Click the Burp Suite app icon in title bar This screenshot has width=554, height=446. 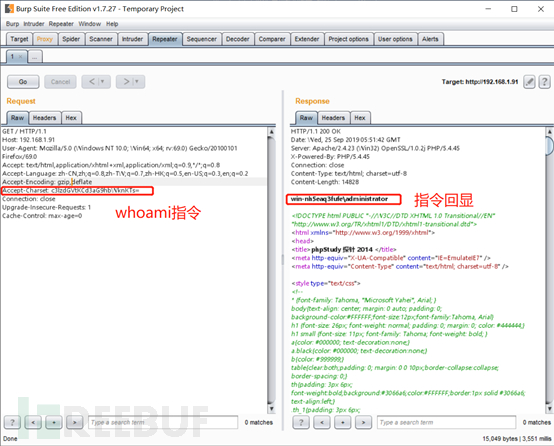coord(9,8)
